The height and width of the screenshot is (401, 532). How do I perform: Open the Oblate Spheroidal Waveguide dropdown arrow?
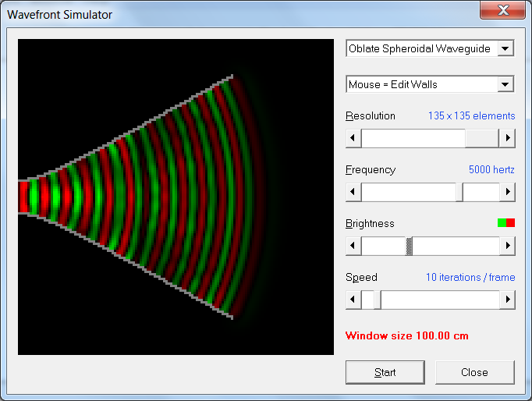coord(505,48)
